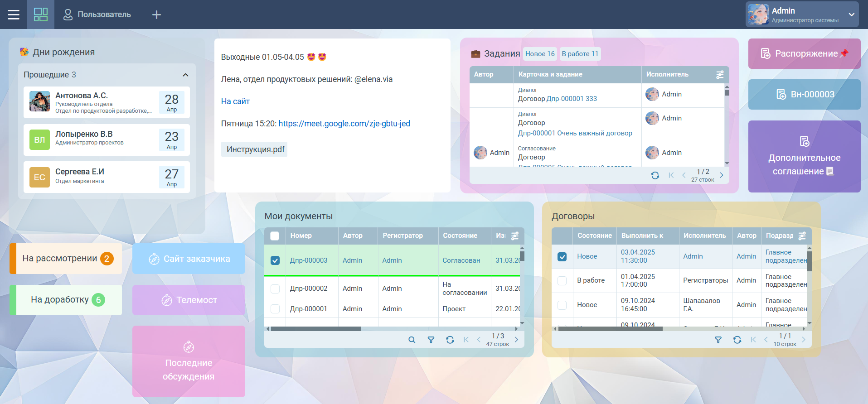Image resolution: width=868 pixels, height=404 pixels.
Task: Check the В работе contract row checkbox
Action: (562, 281)
